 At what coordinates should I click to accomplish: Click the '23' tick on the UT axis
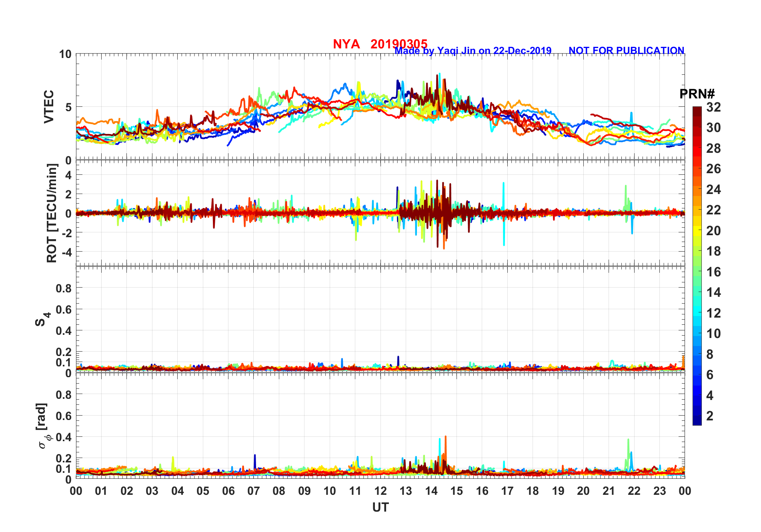coord(659,491)
